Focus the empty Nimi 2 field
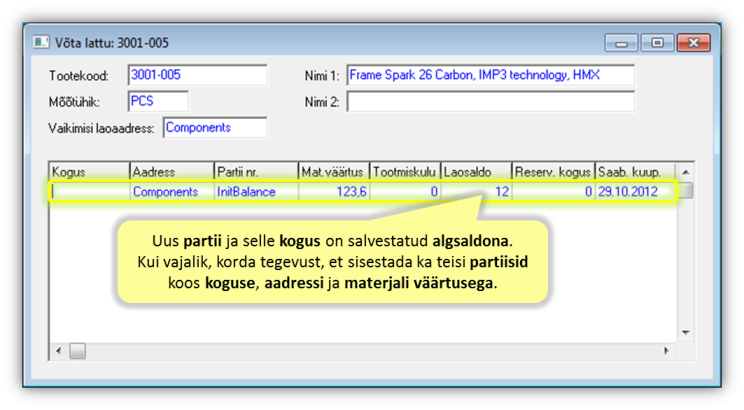This screenshot has width=744, height=410. pyautogui.click(x=491, y=102)
